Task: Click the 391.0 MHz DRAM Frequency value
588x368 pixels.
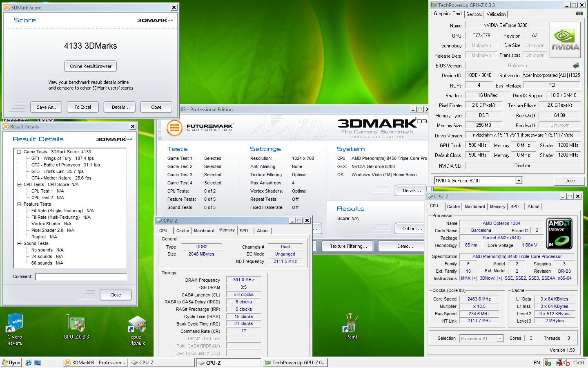Action: (x=243, y=280)
